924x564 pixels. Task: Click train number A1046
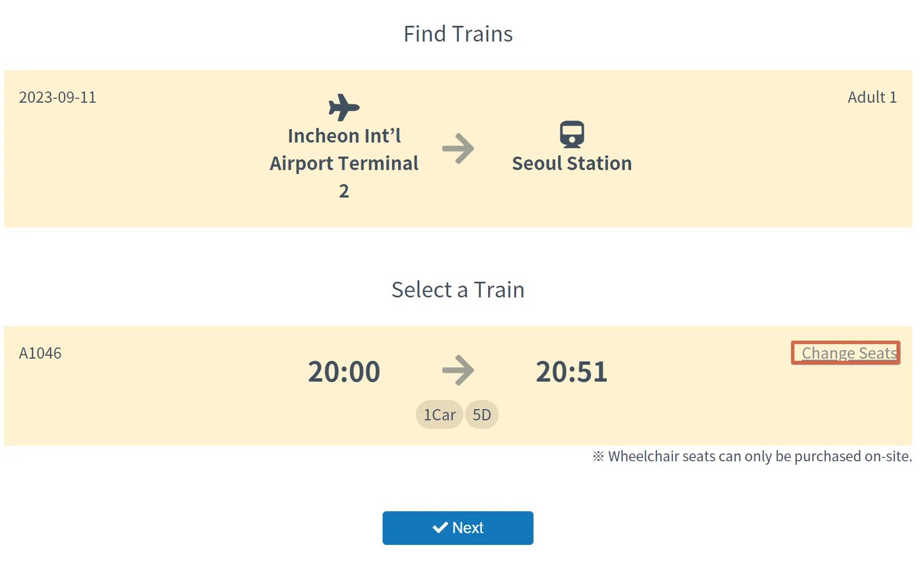40,353
